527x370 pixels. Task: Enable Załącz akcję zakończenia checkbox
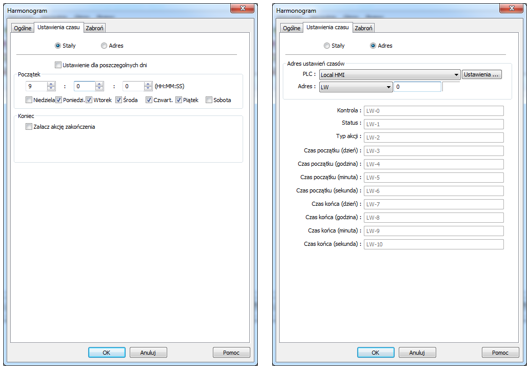click(x=29, y=127)
